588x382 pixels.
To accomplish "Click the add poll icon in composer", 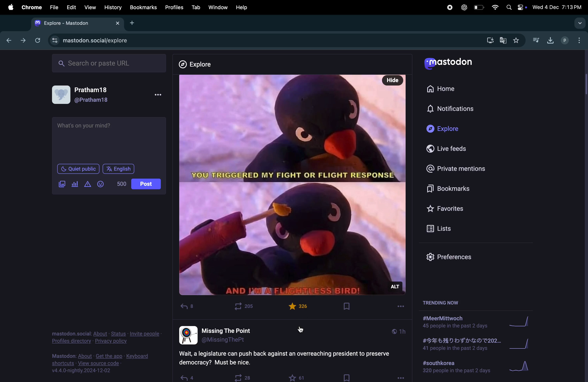I will pos(75,184).
